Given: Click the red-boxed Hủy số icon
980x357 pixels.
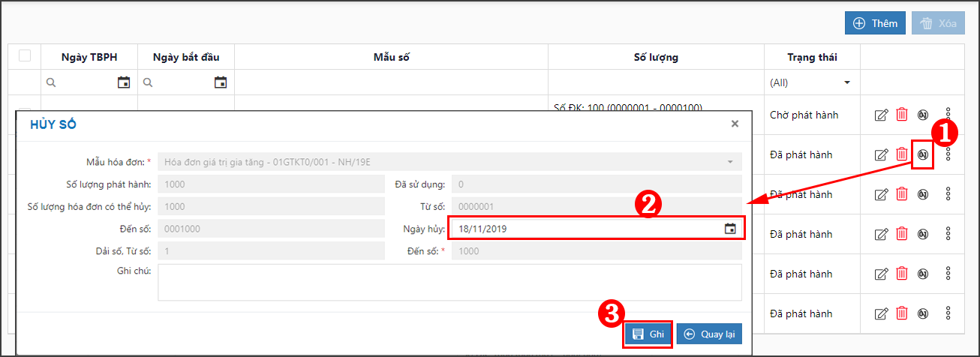Looking at the screenshot, I should (922, 154).
